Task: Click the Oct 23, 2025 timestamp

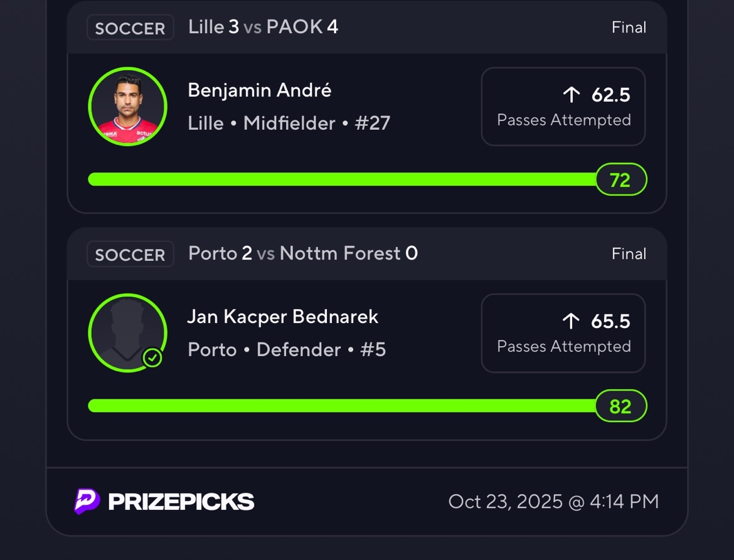Action: [x=553, y=502]
